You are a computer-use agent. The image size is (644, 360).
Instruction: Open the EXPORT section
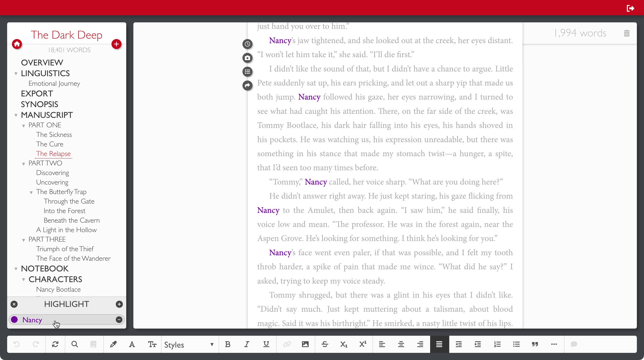[37, 94]
